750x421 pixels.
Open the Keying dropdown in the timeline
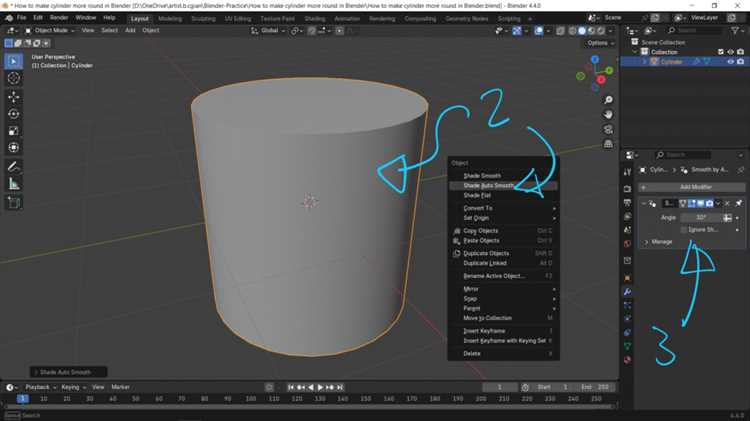(73, 387)
